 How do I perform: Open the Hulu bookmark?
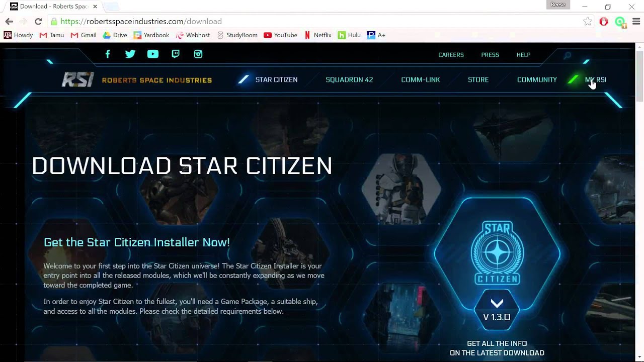[x=349, y=35]
